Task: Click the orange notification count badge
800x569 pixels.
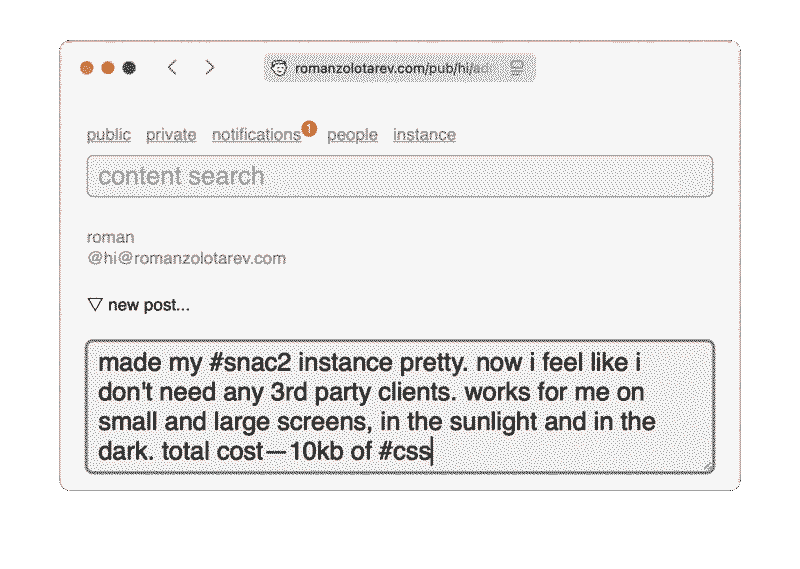Action: pyautogui.click(x=309, y=128)
